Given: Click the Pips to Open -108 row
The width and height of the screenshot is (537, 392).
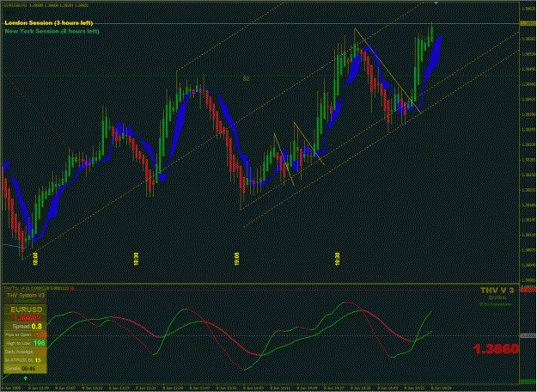Looking at the screenshot, I should (26, 334).
